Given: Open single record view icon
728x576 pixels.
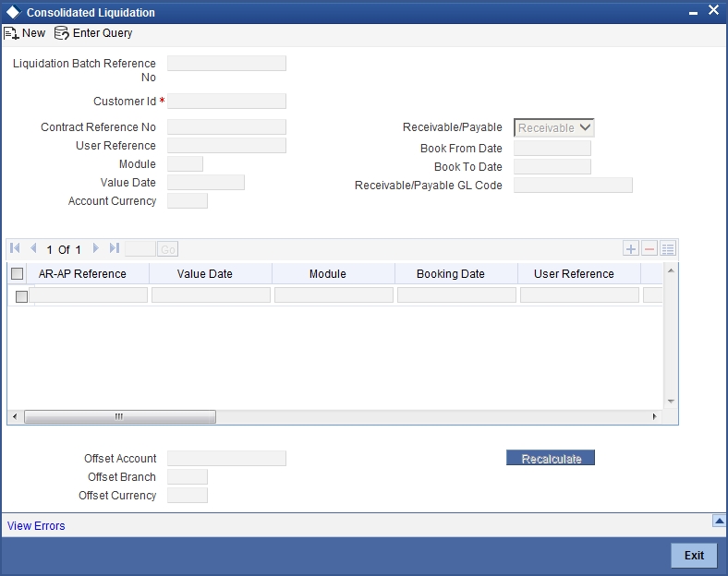Looking at the screenshot, I should (668, 249).
